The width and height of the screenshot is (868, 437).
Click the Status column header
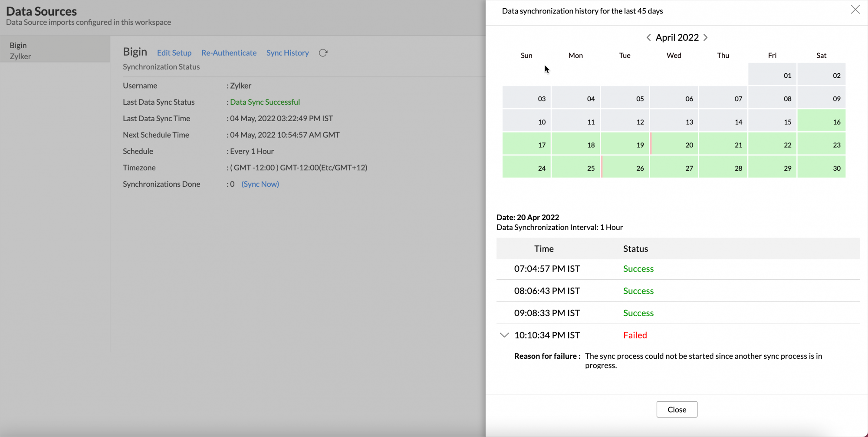635,248
